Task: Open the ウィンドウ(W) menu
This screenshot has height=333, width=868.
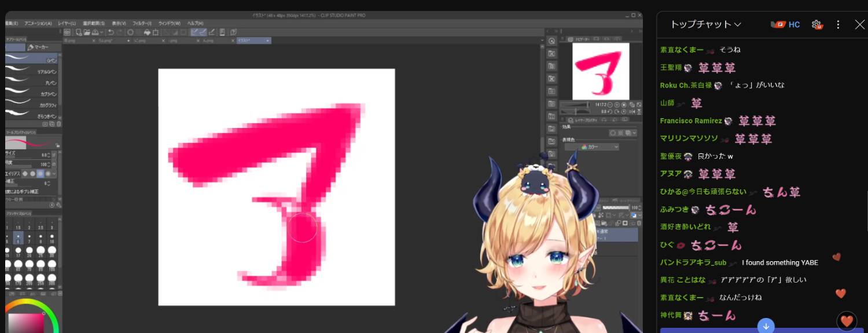Action: pos(170,23)
